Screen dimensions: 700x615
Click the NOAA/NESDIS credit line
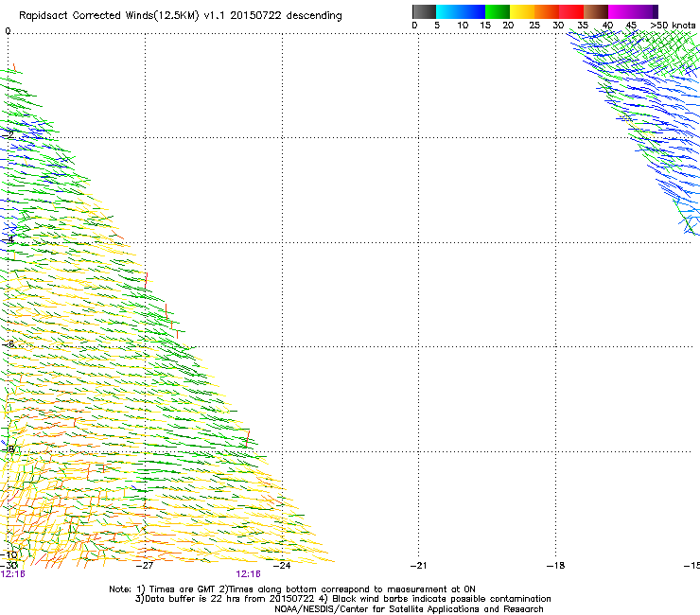point(409,609)
